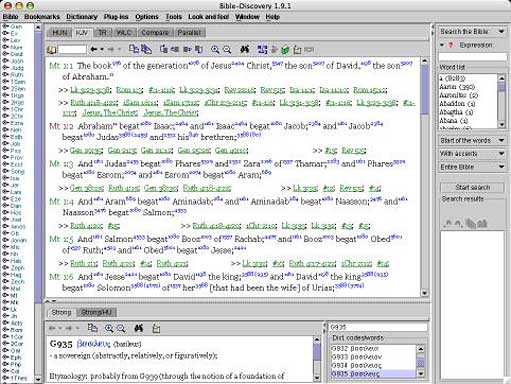
Task: Click the main Bible text vertical scrollbar
Action: [424, 177]
